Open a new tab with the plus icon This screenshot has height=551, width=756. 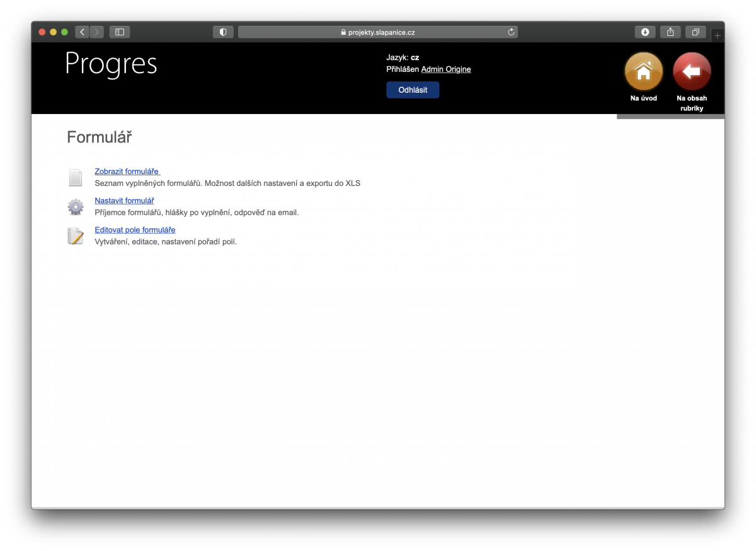click(717, 35)
